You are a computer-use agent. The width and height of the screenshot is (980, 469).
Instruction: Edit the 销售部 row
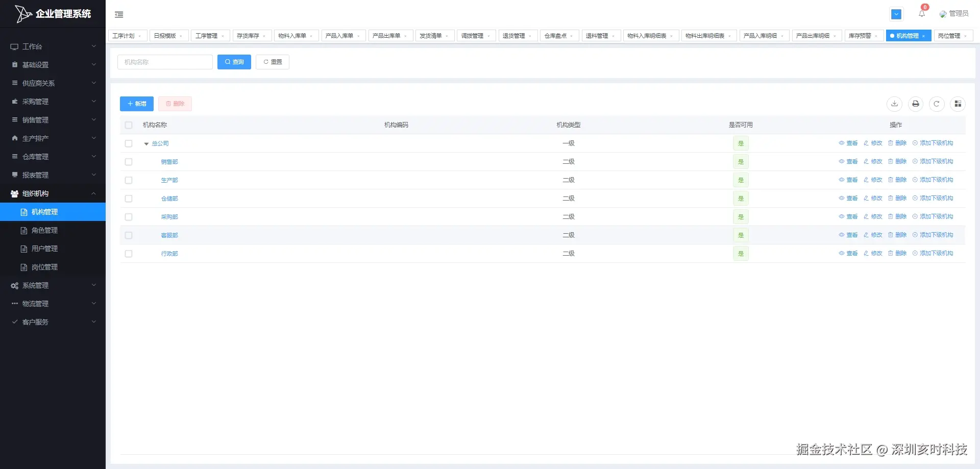pyautogui.click(x=873, y=162)
